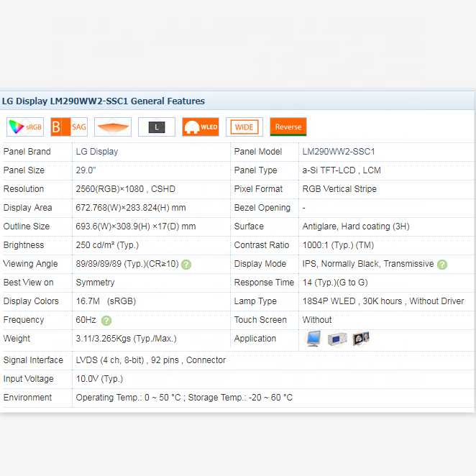Click the 2560(RGB)×1080 resolution value
The width and height of the screenshot is (476, 476).
(125, 189)
